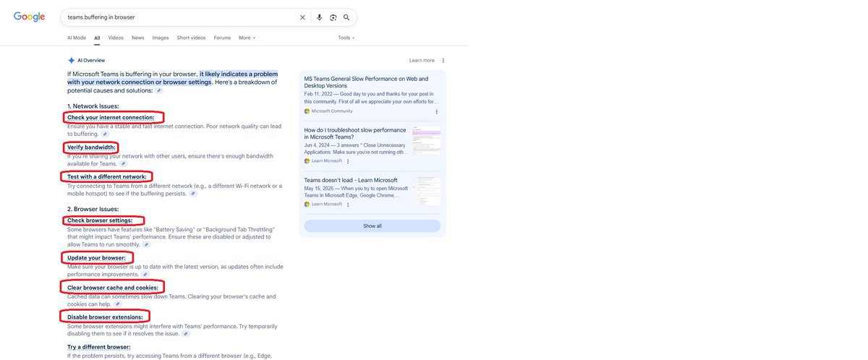The width and height of the screenshot is (868, 360).
Task: Switch to the Videos tab
Action: pos(116,38)
